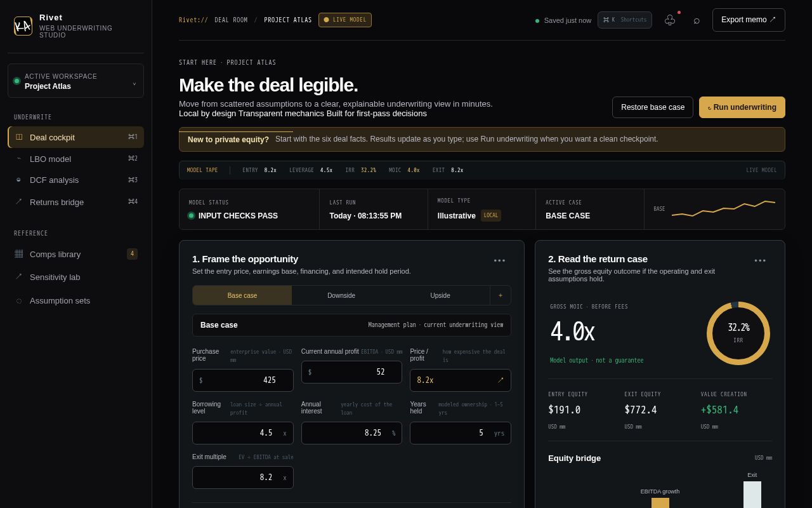Open Assumption sets
Screen dimensions: 812x508
click(x=76, y=300)
